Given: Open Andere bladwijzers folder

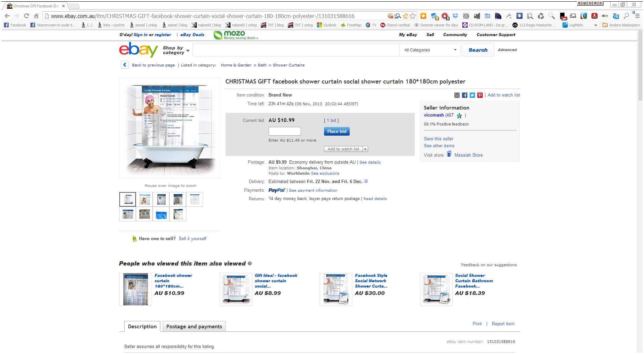Looking at the screenshot, I should 621,25.
